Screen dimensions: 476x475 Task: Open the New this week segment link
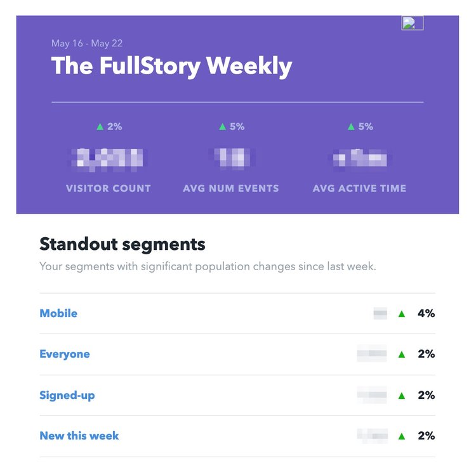(79, 436)
